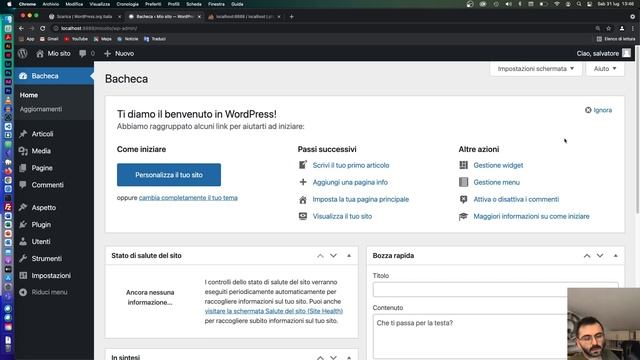Viewport: 640px width, 360px height.
Task: Move Bozza rapida panel up
Action: pos(587,256)
